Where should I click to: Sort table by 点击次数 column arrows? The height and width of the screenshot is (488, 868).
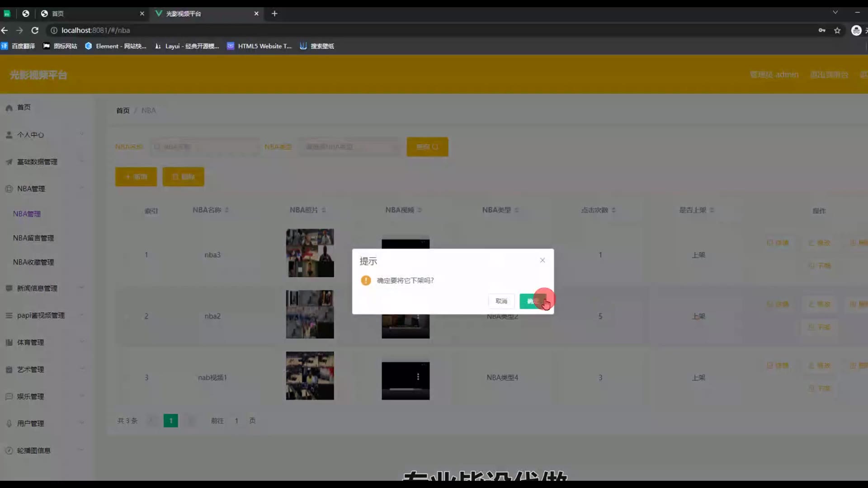click(613, 210)
